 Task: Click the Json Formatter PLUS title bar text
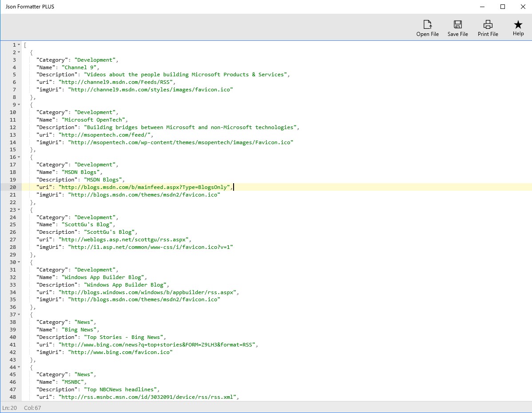[29, 7]
